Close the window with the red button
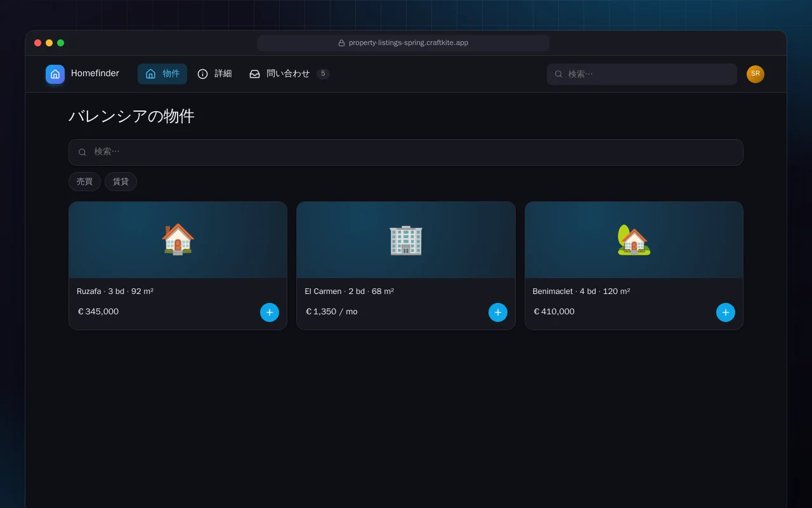Image resolution: width=812 pixels, height=508 pixels. [38, 43]
